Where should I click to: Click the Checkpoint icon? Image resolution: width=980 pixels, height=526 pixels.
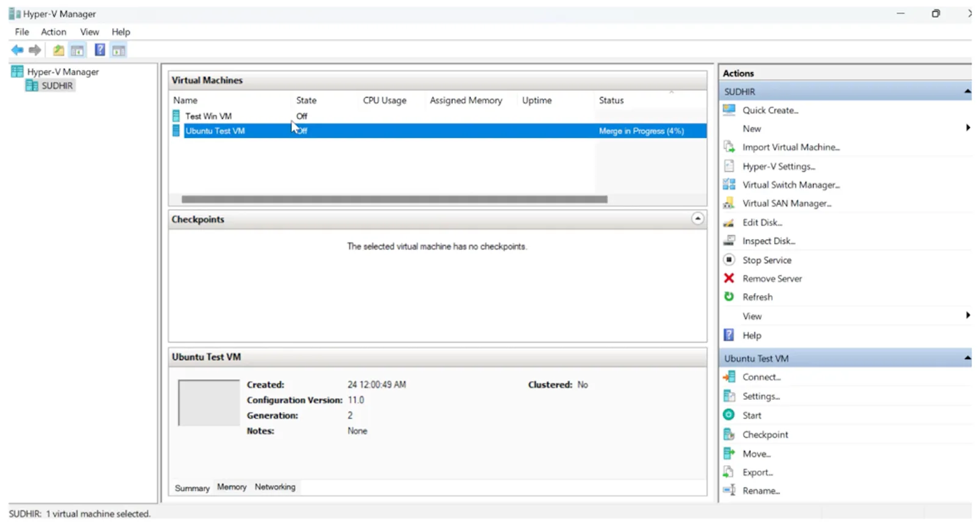(x=729, y=434)
